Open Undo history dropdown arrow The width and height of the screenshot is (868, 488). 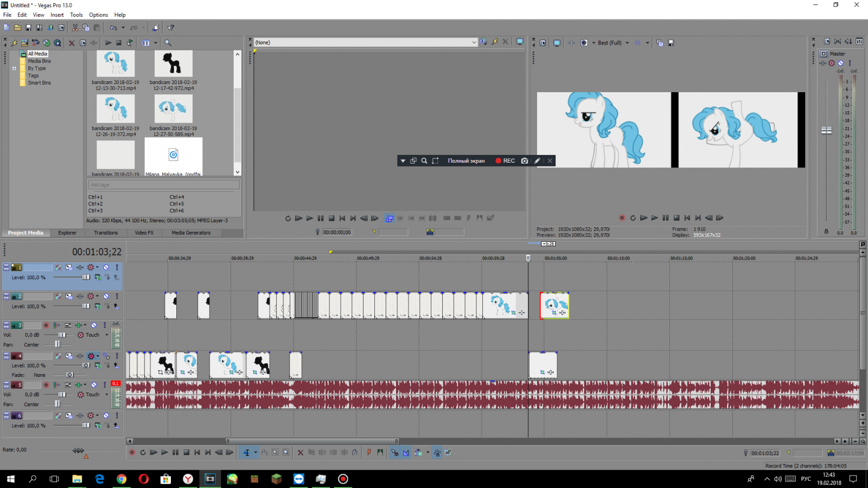123,28
